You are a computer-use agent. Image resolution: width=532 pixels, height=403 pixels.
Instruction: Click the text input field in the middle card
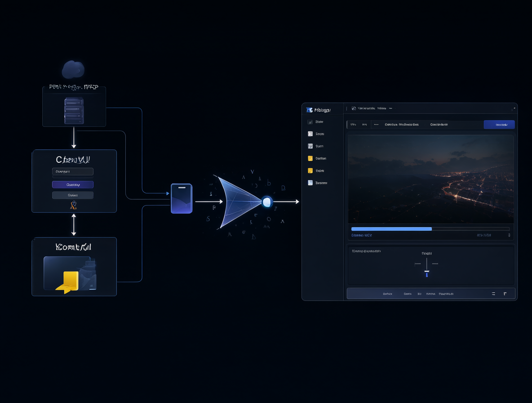(x=73, y=171)
